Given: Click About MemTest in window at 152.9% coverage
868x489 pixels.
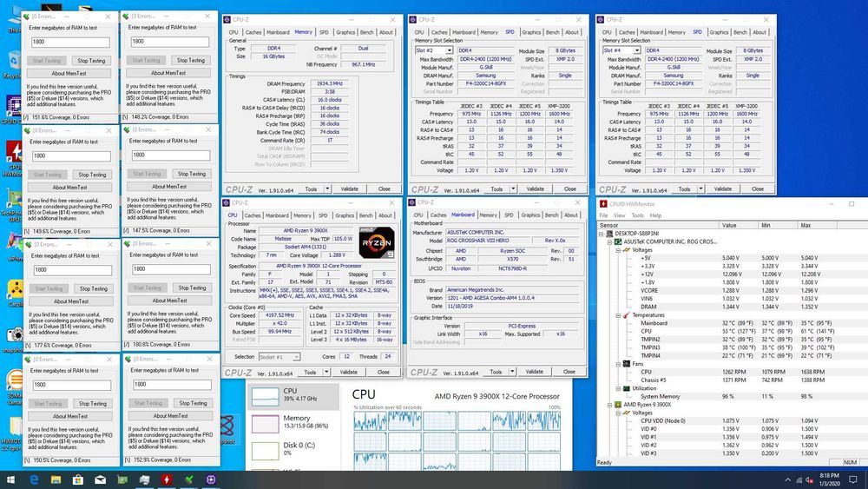Looking at the screenshot, I should [170, 415].
